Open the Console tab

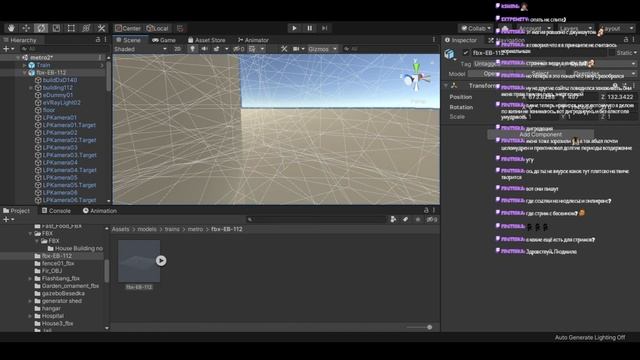[x=56, y=211]
